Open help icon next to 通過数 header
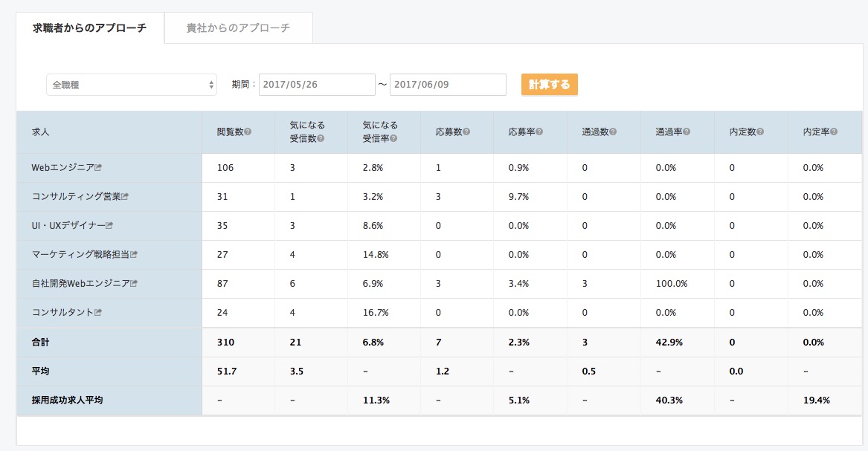 [x=613, y=132]
